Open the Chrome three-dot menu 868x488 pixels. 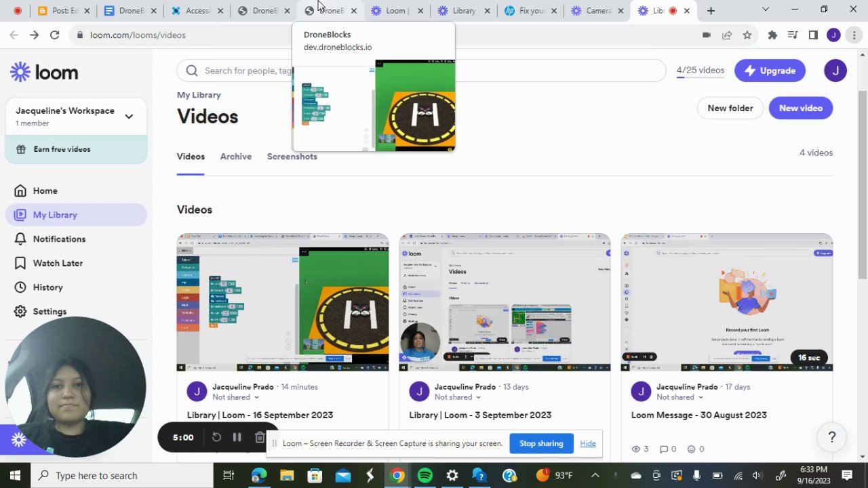point(854,35)
